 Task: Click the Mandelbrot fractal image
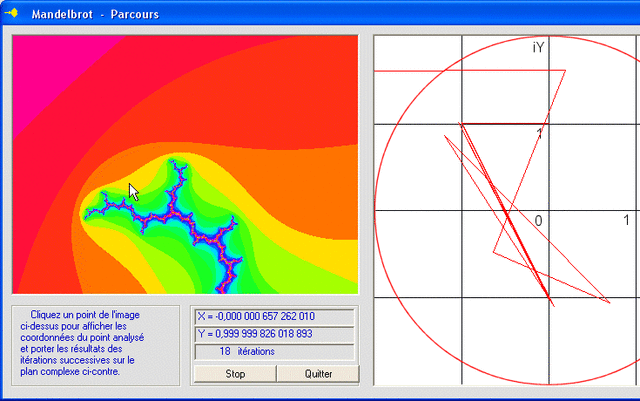coord(185,165)
